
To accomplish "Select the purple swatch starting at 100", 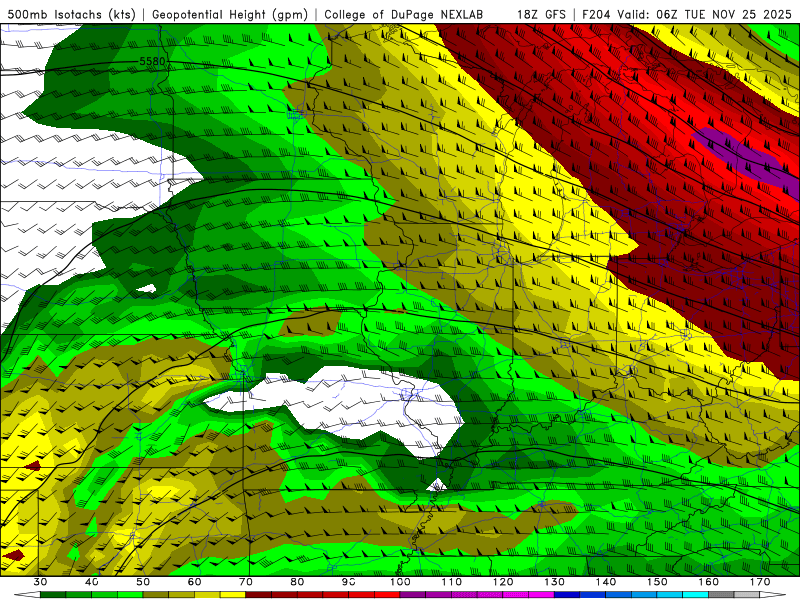I will 413,595.
